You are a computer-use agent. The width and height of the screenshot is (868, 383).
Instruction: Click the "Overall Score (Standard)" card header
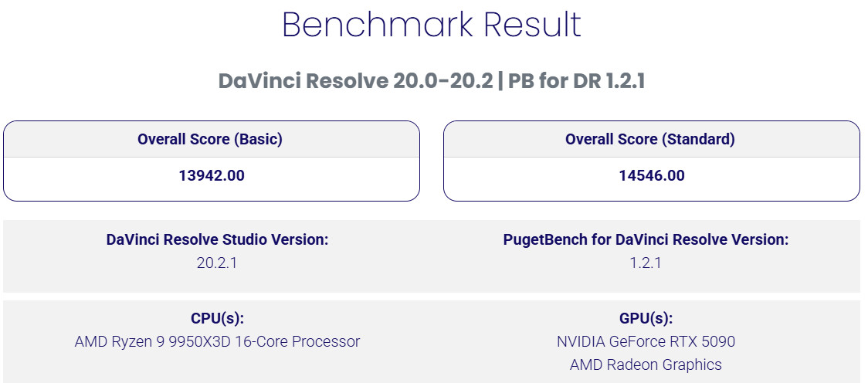pos(650,140)
